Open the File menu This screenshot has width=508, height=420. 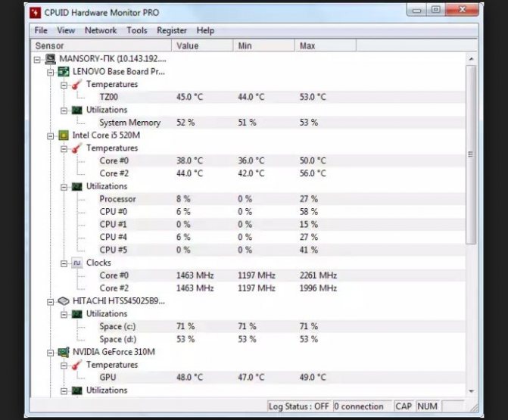click(41, 30)
